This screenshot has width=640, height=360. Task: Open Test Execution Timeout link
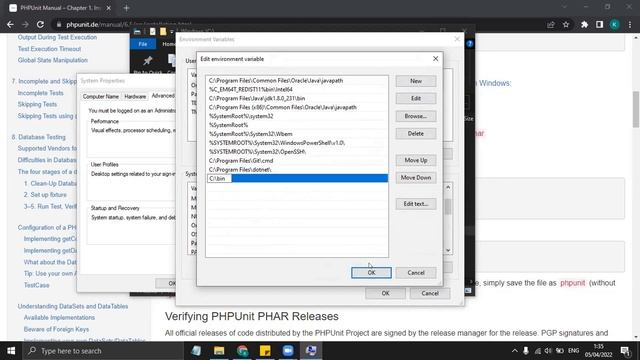click(49, 49)
